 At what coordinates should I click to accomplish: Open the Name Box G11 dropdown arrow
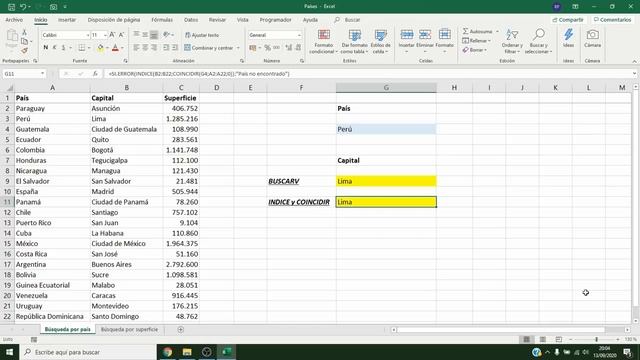(42, 74)
